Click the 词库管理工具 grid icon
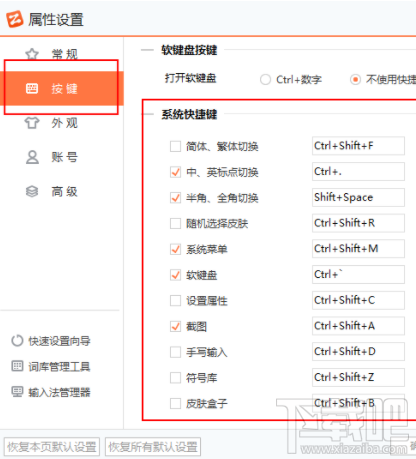Viewport: 416px width, 459px height. click(x=17, y=366)
